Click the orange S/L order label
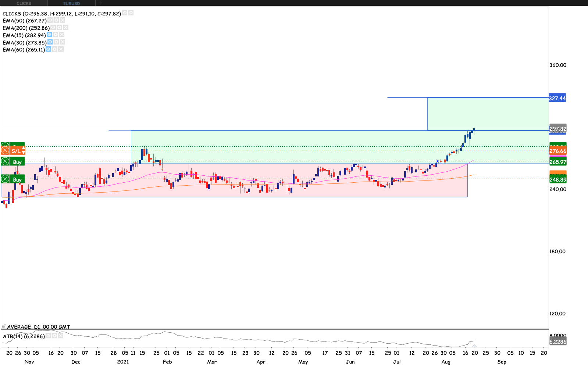Screen dimensions: 588x365 coord(15,151)
